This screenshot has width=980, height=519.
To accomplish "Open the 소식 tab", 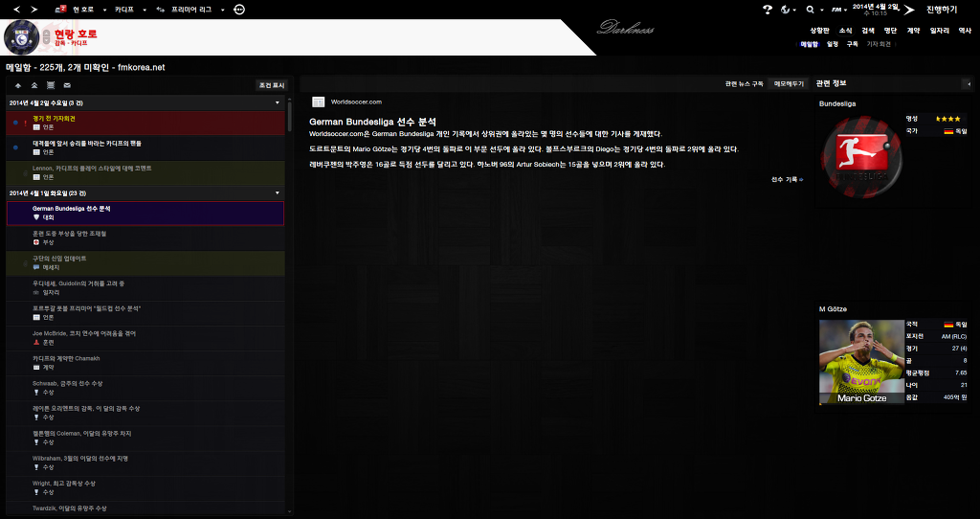I will [846, 30].
